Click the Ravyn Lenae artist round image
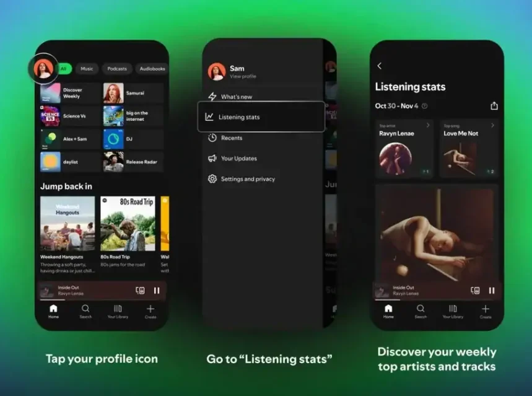The width and height of the screenshot is (532, 396). [396, 159]
